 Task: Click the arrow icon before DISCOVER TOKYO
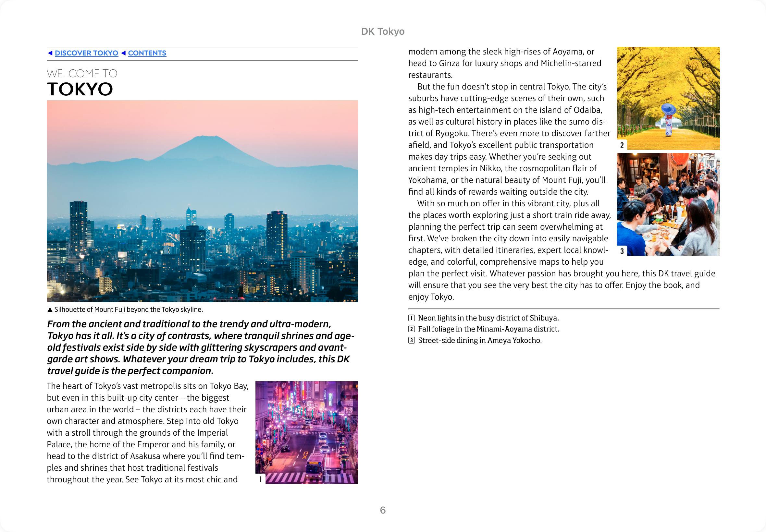click(50, 53)
